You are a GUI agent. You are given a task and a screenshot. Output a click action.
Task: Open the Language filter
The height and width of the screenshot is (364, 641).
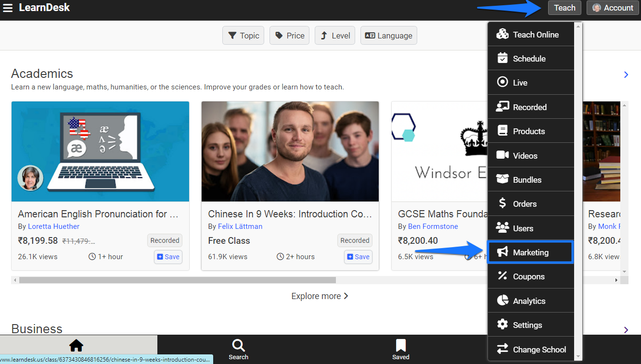pos(388,36)
